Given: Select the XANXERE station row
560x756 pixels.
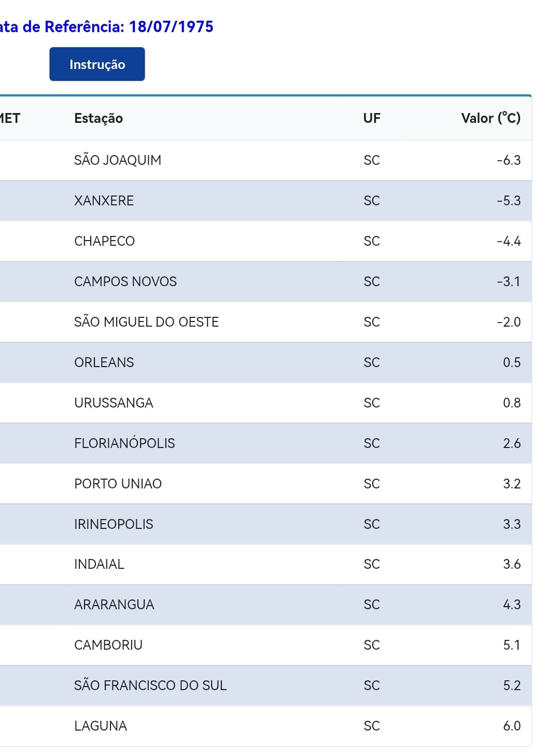Looking at the screenshot, I should coord(265,201).
